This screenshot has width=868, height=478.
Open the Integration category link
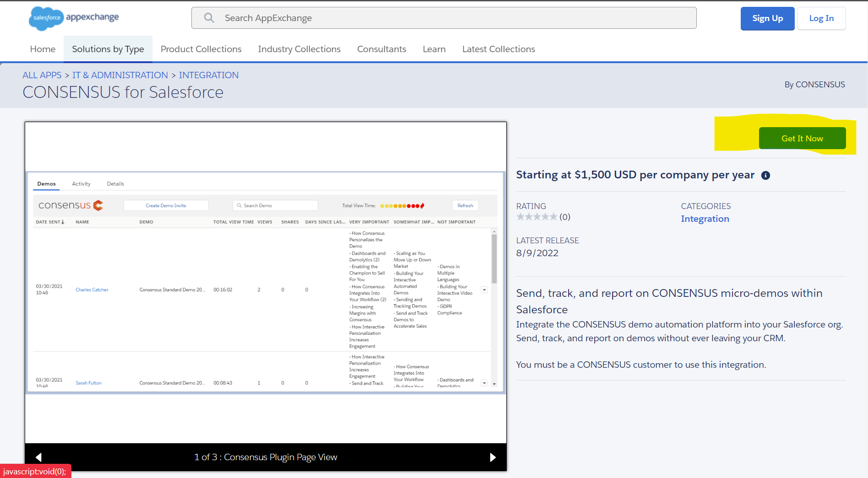(x=705, y=219)
